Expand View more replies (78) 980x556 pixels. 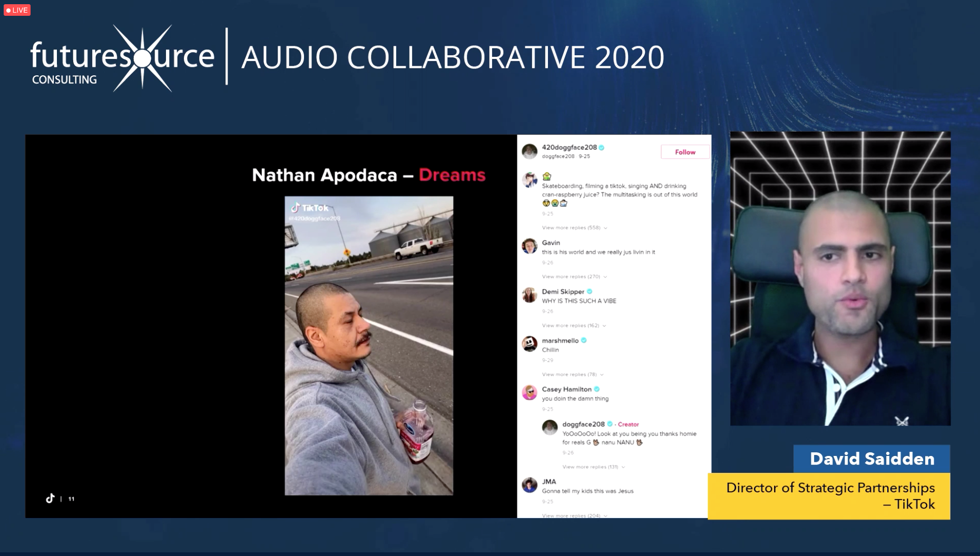tap(573, 374)
